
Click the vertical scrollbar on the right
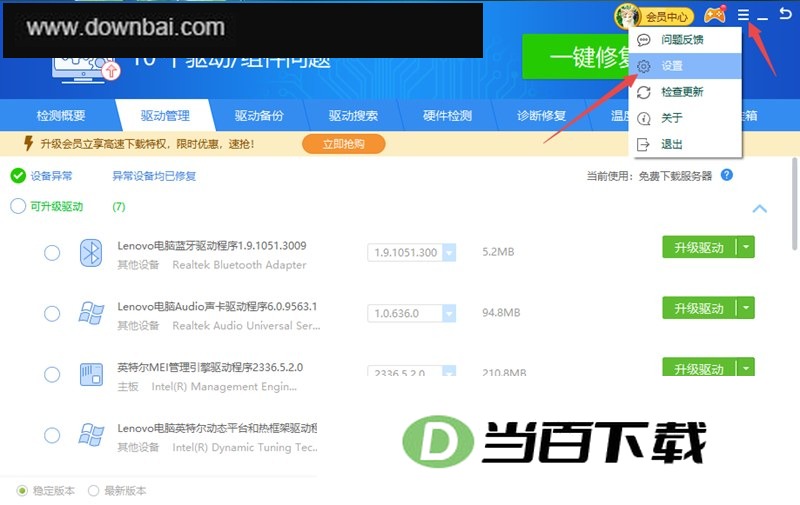pos(794,204)
